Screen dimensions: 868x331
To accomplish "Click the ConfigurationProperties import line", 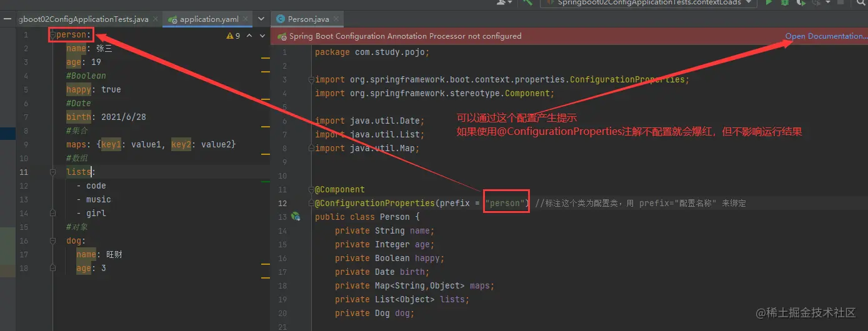I will 502,80.
